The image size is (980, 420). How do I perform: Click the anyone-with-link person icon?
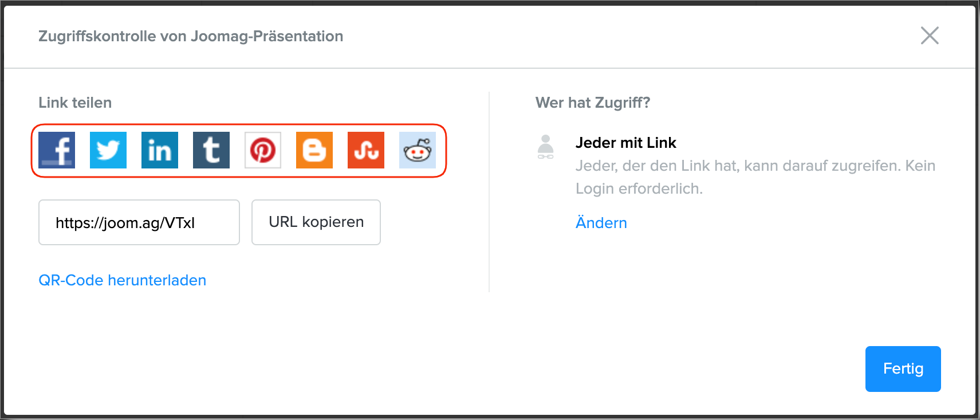coord(546,147)
